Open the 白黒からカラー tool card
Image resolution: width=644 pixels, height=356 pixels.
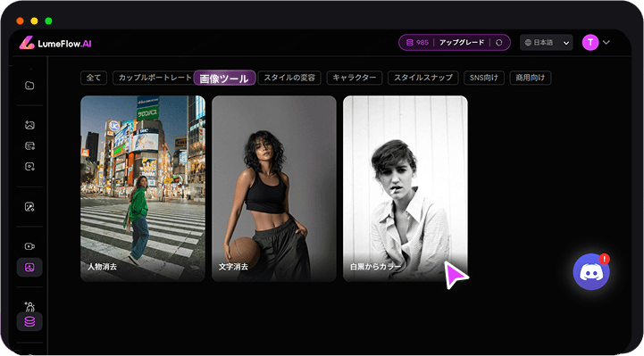[406, 188]
